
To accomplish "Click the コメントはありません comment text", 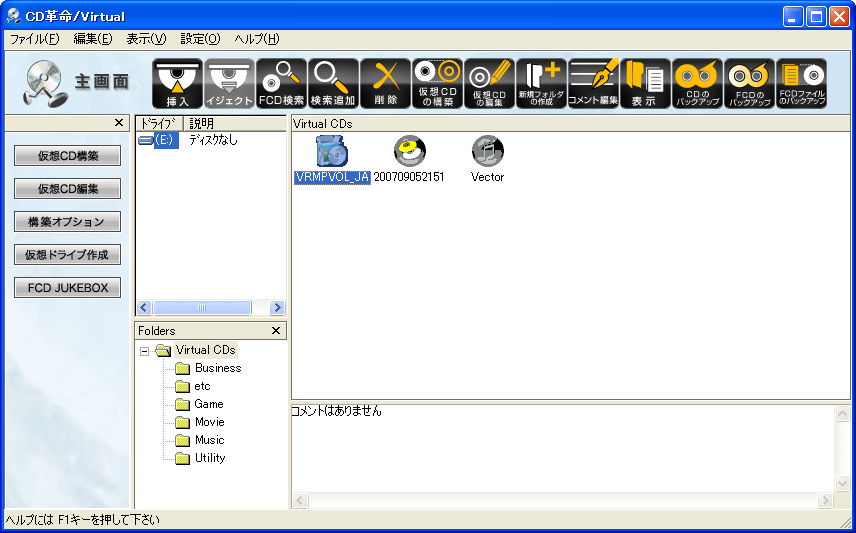I will 336,411.
